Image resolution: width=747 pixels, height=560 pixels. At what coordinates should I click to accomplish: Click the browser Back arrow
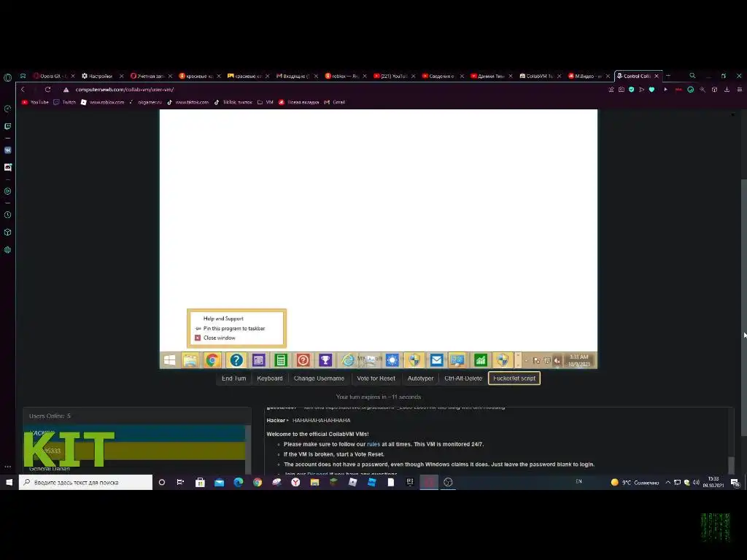23,90
